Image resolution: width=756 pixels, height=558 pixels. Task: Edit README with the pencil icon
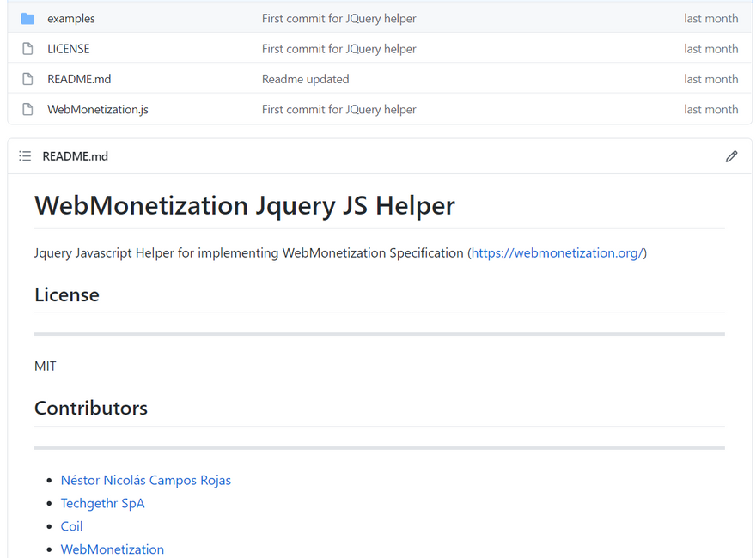point(731,156)
